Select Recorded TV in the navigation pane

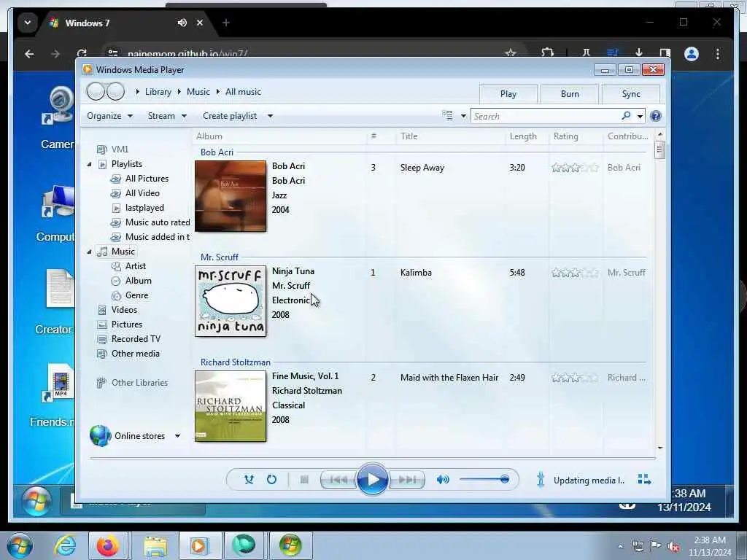pos(136,339)
